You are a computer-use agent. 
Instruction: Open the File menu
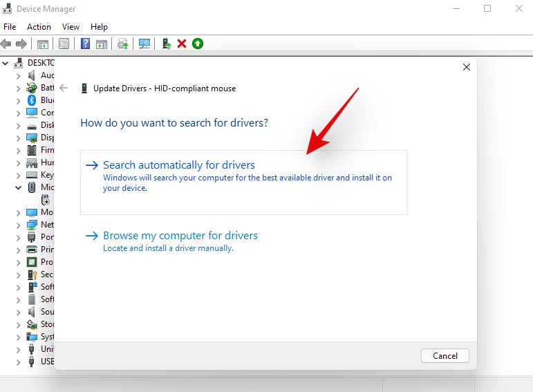coord(10,27)
